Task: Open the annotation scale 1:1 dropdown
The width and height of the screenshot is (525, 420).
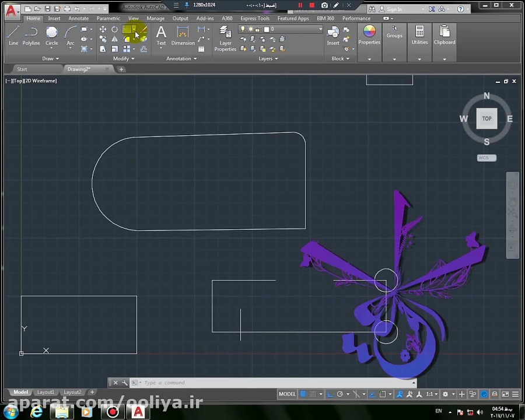Action: [x=432, y=394]
